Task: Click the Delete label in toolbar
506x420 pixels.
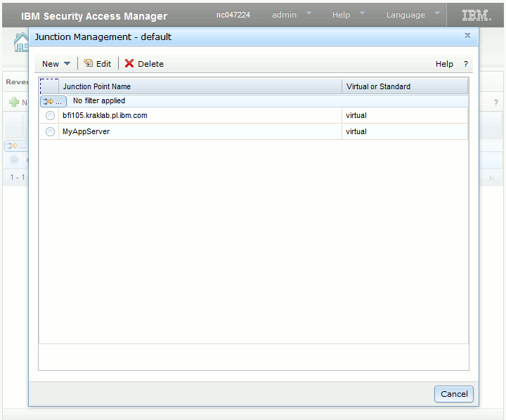Action: [150, 64]
